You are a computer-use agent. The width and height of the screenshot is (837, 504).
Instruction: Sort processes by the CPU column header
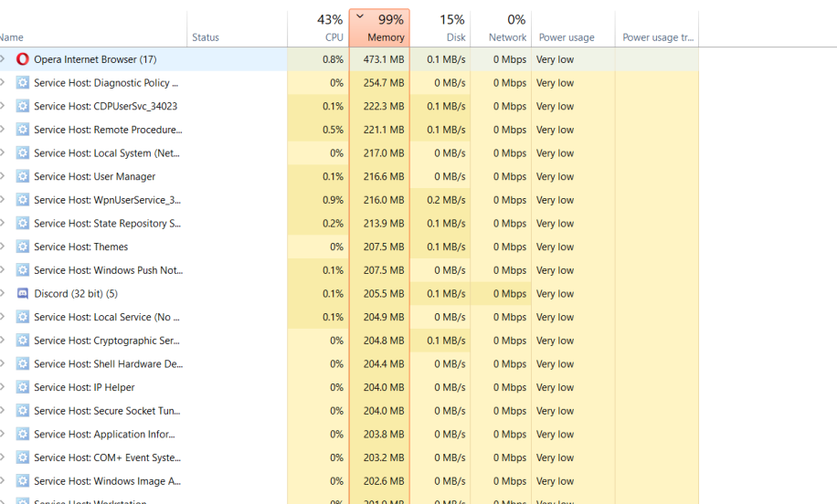point(318,27)
